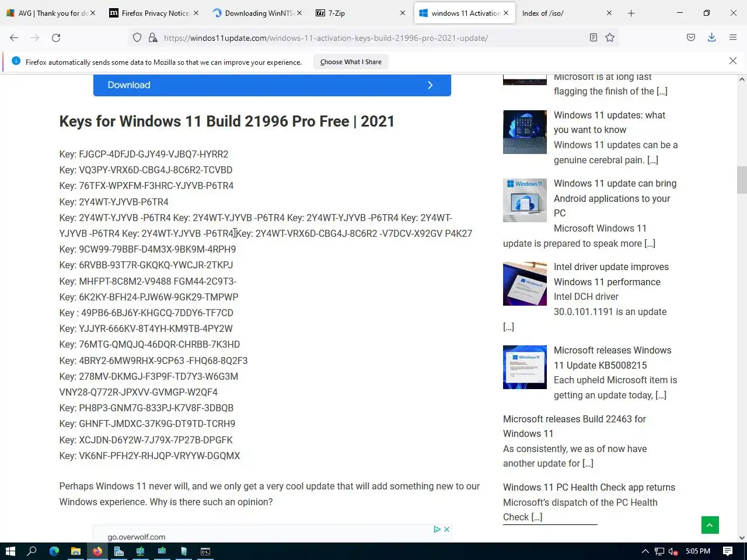Click Choose What I Share button

(x=351, y=62)
